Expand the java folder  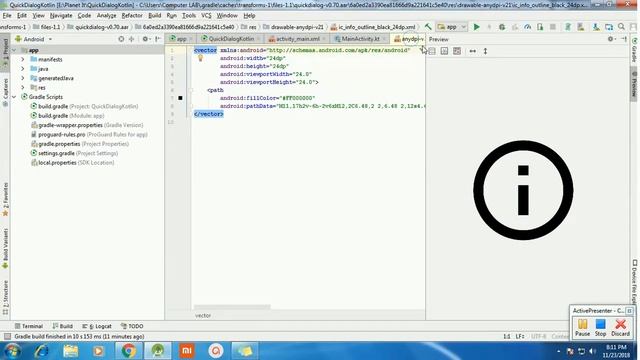[x=23, y=69]
